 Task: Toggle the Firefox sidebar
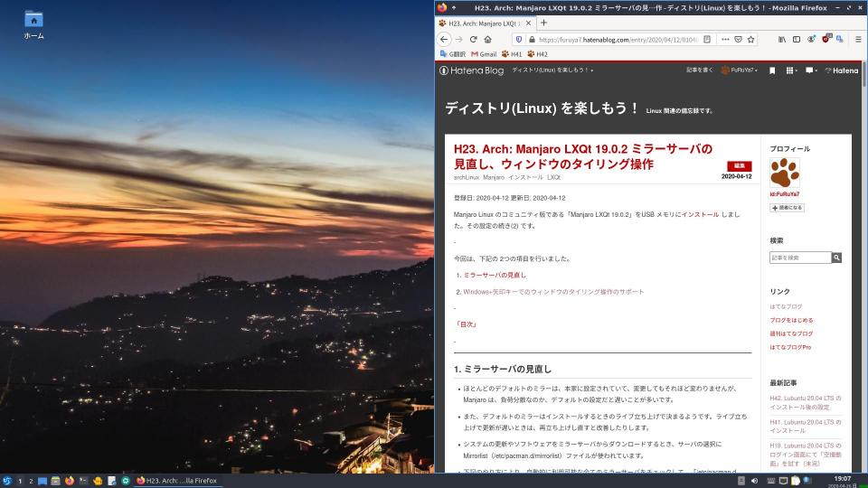[x=796, y=39]
